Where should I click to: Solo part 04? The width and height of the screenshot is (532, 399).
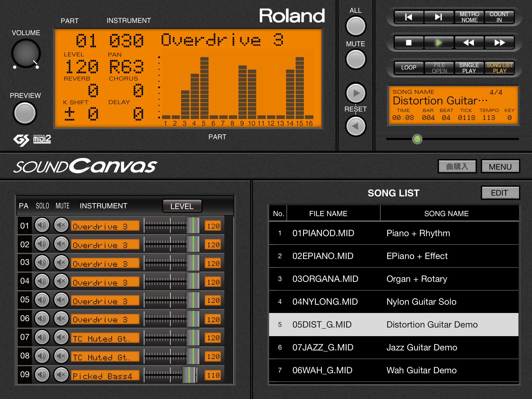[42, 281]
